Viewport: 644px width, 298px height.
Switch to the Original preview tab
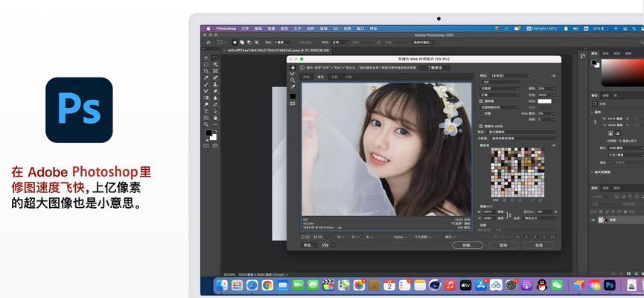(x=307, y=77)
